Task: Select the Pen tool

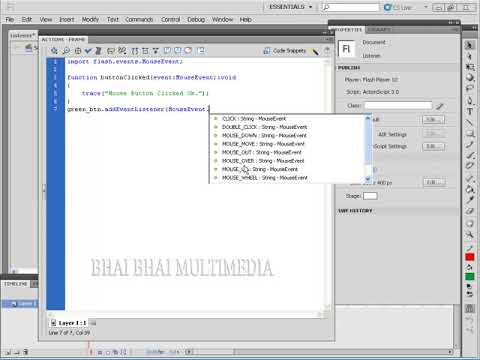Action: pyautogui.click(x=470, y=100)
